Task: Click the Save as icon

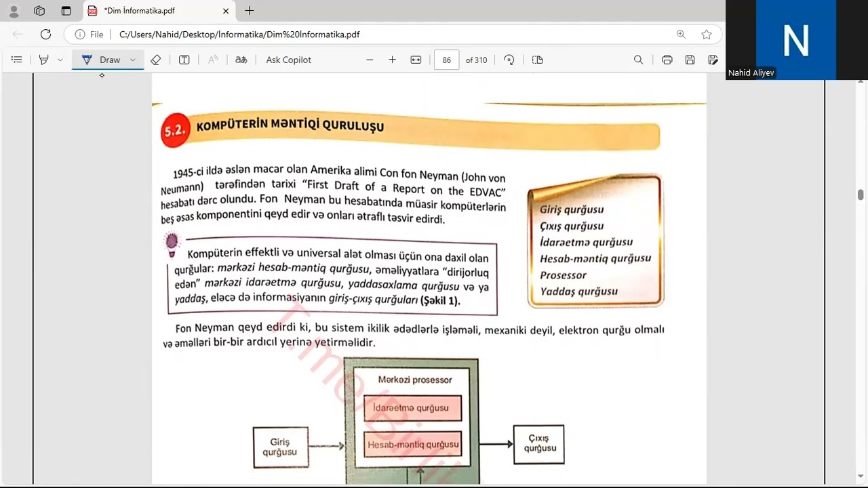Action: click(x=713, y=60)
